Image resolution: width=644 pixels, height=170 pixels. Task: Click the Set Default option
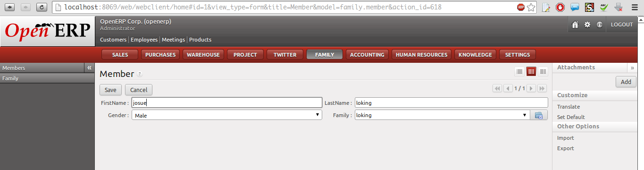tap(571, 117)
